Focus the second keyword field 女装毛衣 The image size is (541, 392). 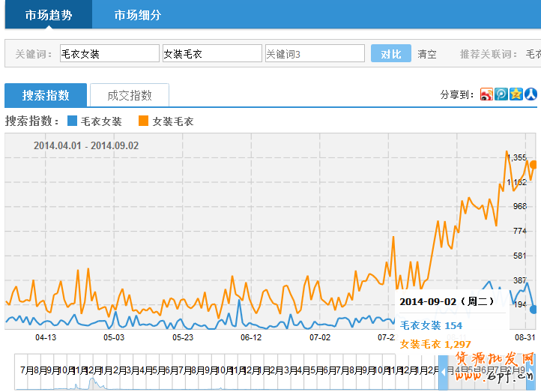click(212, 54)
